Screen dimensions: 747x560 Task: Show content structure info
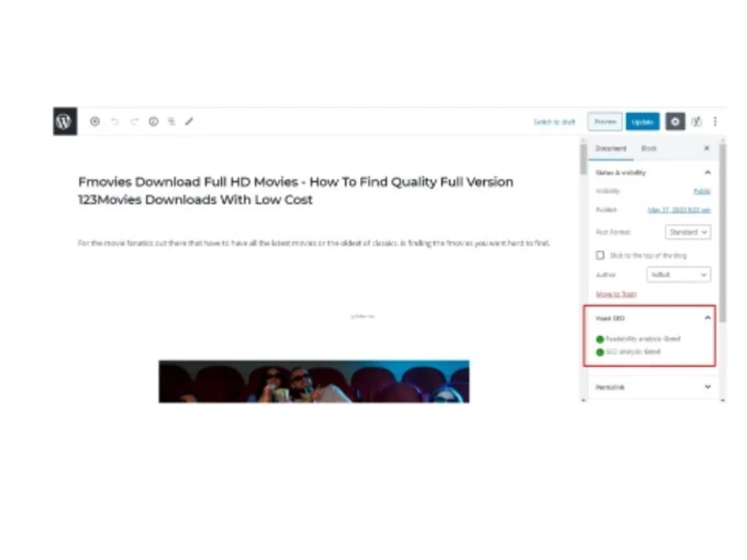pyautogui.click(x=153, y=122)
